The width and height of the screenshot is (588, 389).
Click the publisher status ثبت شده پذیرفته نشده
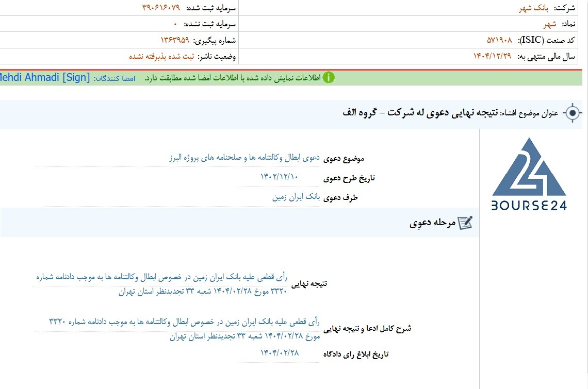161,56
